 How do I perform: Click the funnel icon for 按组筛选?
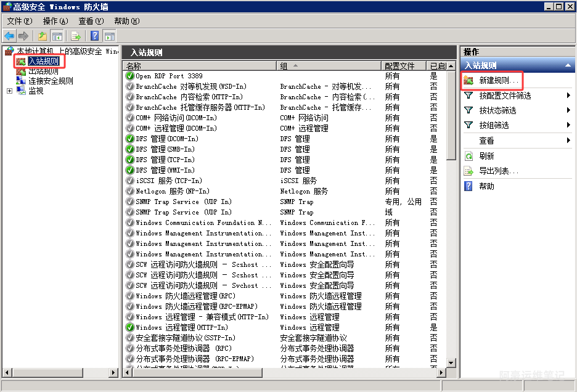tap(469, 125)
